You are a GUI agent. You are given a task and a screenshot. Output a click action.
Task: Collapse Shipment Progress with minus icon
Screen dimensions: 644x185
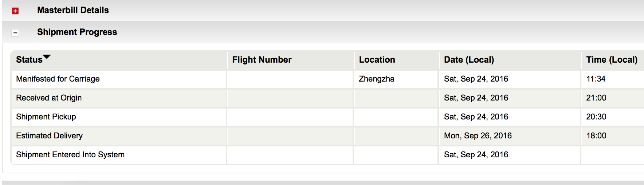15,33
